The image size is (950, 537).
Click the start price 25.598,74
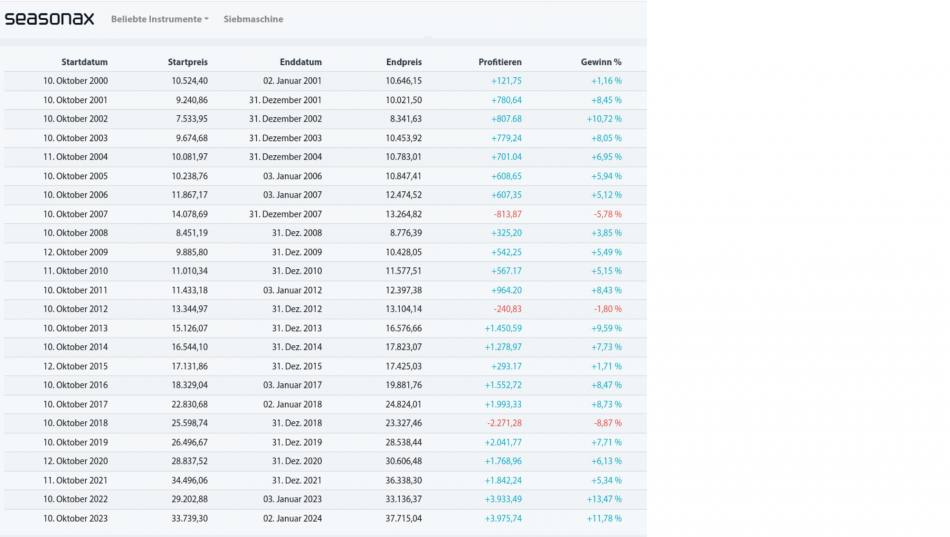[182, 423]
